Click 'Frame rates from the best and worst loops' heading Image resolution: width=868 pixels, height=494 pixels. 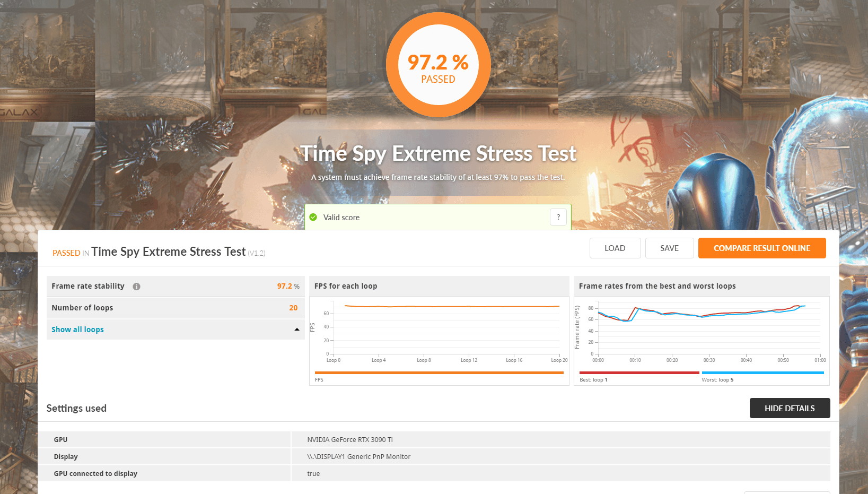[x=657, y=286]
